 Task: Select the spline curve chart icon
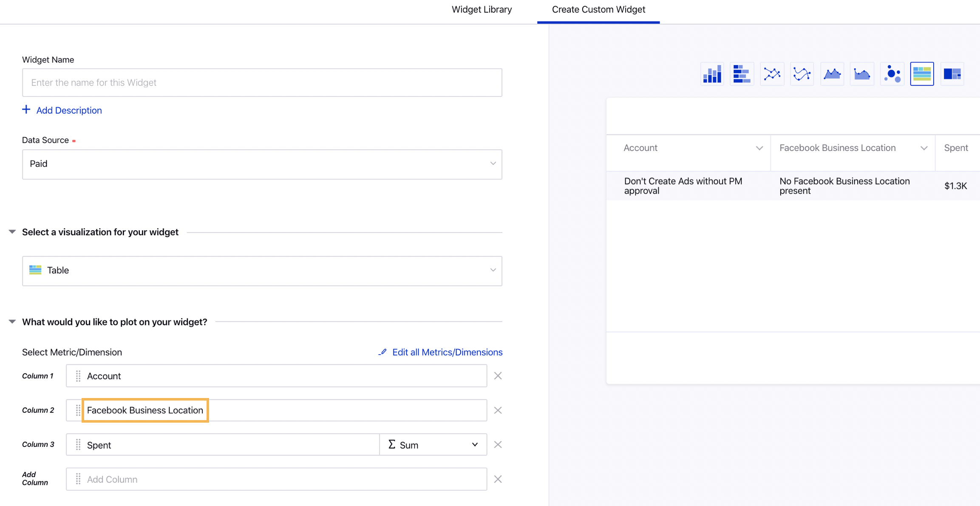pos(802,74)
